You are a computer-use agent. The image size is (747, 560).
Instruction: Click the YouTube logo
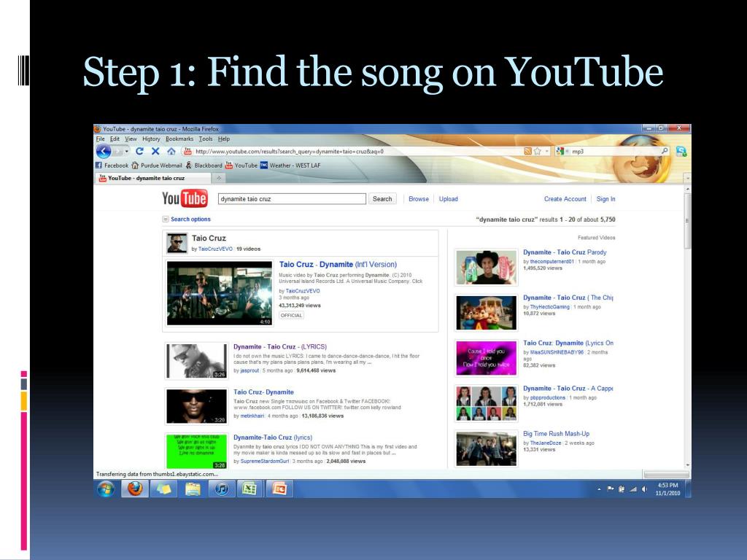(x=185, y=198)
